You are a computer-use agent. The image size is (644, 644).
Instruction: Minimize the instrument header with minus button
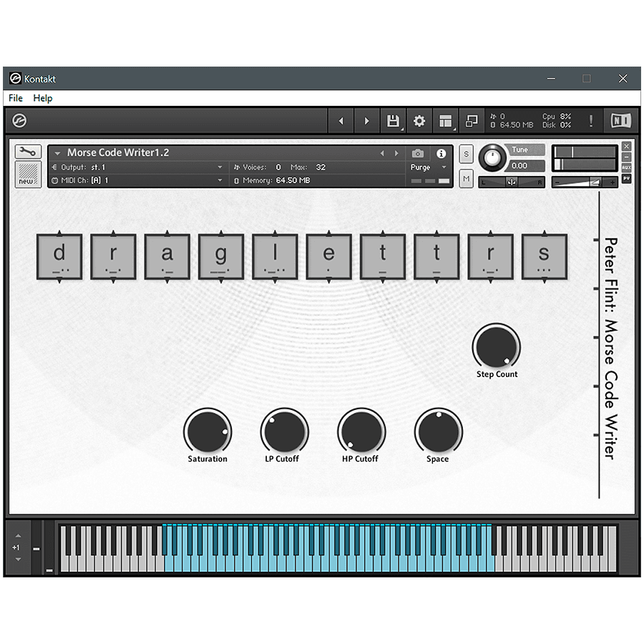626,157
